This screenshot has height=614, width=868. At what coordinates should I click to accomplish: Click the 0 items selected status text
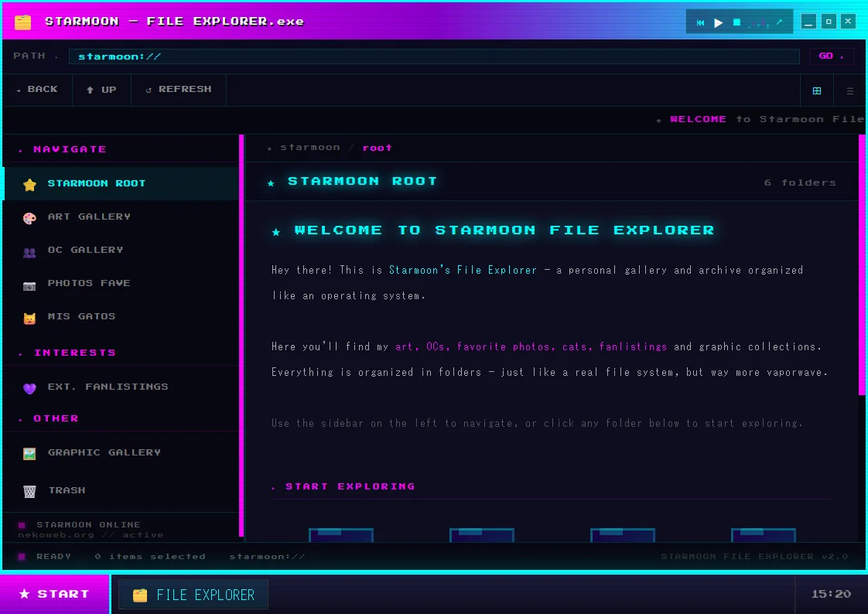pos(150,557)
